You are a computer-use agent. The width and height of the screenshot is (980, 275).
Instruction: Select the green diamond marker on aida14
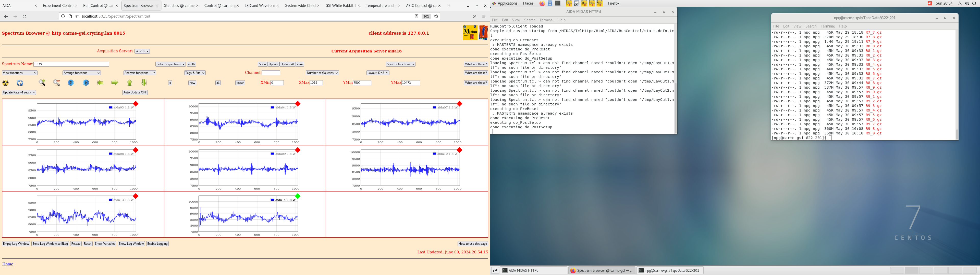click(298, 196)
